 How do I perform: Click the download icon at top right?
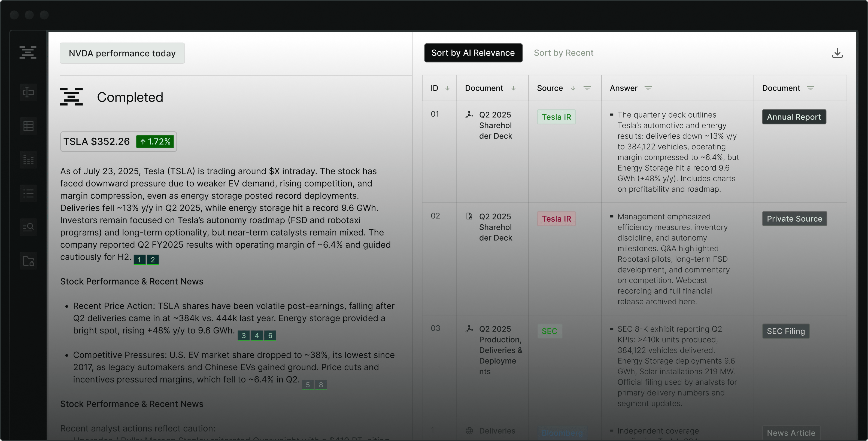pyautogui.click(x=837, y=53)
